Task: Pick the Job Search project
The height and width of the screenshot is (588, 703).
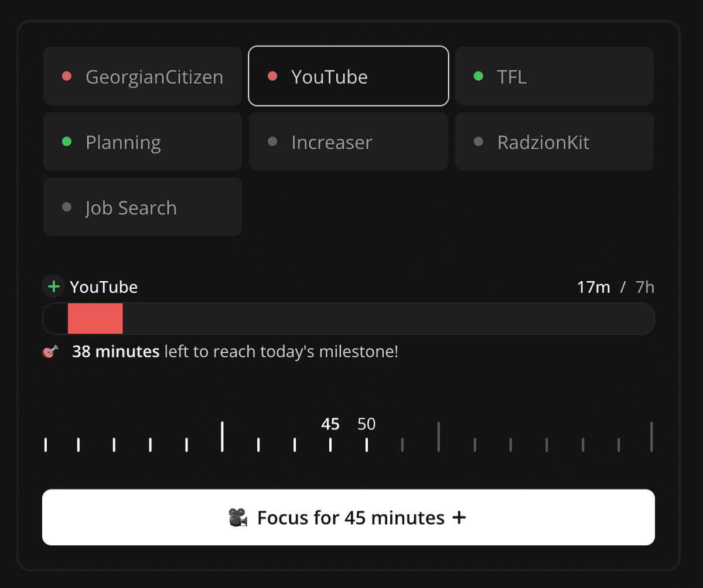Action: coord(142,207)
